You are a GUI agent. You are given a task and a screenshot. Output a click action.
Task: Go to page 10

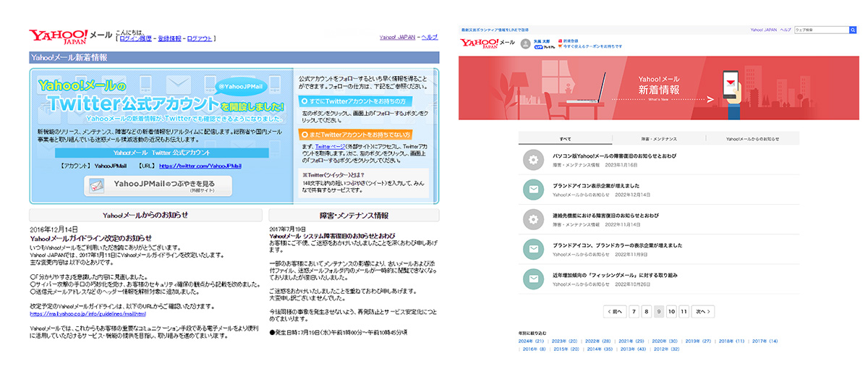(671, 312)
